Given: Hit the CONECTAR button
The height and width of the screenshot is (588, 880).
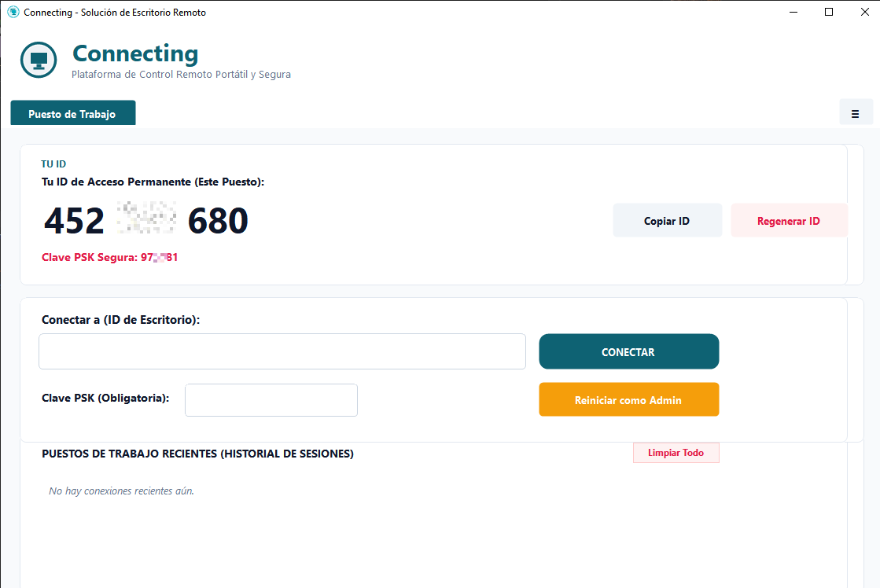Looking at the screenshot, I should pyautogui.click(x=628, y=352).
